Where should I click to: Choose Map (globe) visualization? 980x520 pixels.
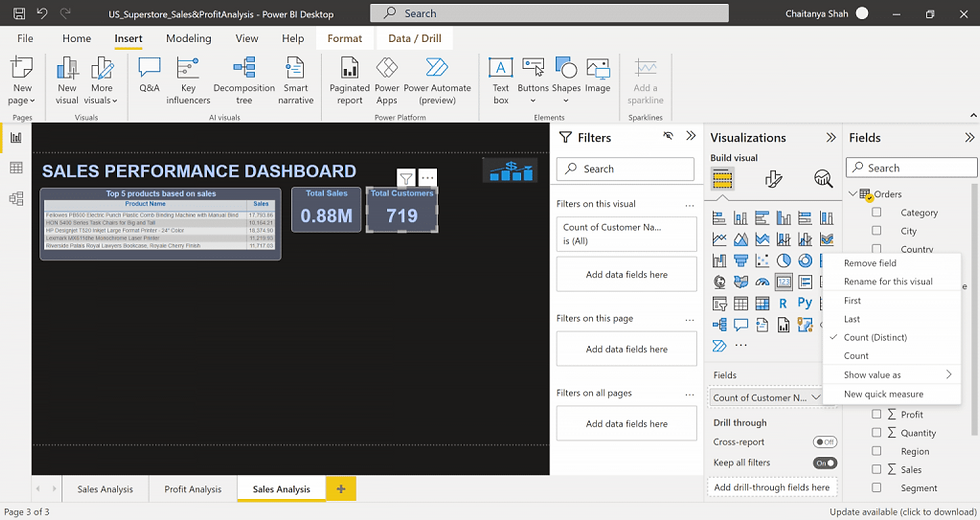pyautogui.click(x=719, y=282)
